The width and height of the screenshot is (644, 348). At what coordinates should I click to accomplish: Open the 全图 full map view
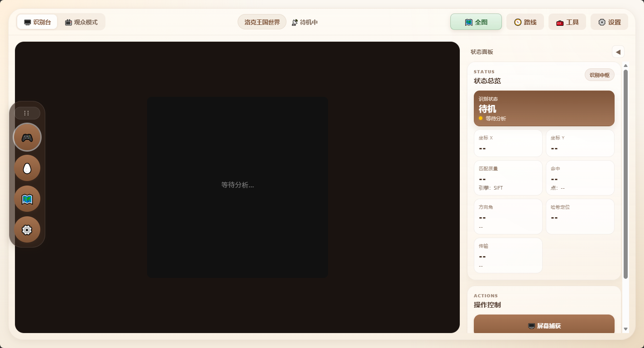click(476, 22)
